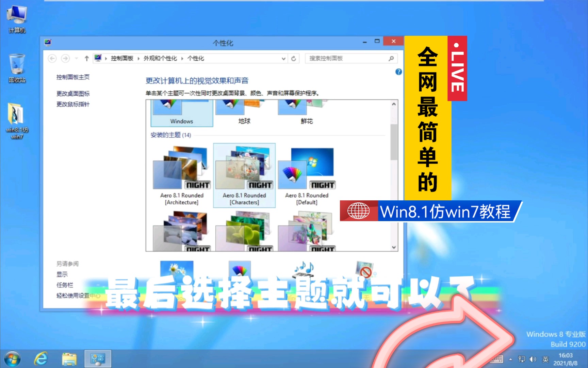Go to 控制面板 in breadcrumb
The width and height of the screenshot is (588, 368).
point(122,59)
